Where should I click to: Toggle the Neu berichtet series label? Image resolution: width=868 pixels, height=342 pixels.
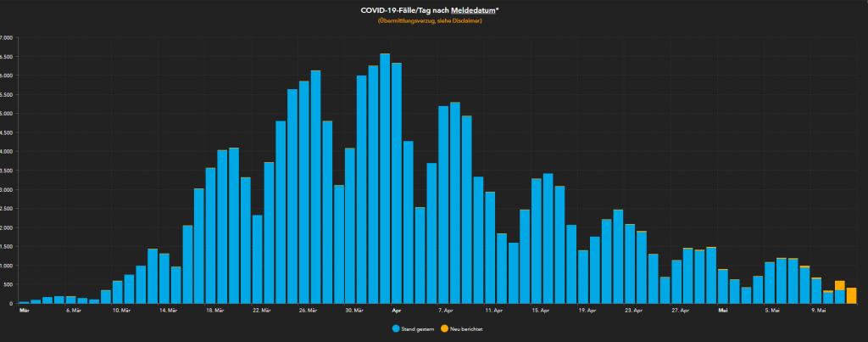point(471,328)
